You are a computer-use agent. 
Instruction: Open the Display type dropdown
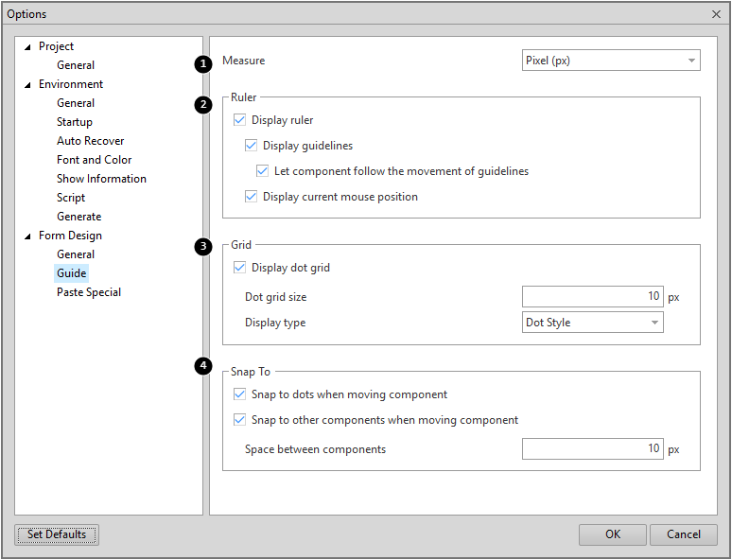[x=592, y=323]
